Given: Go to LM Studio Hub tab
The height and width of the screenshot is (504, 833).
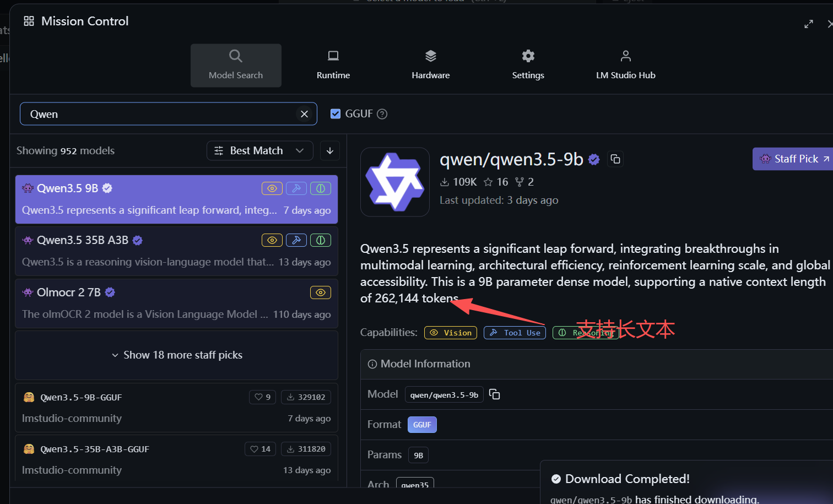Looking at the screenshot, I should (x=626, y=66).
